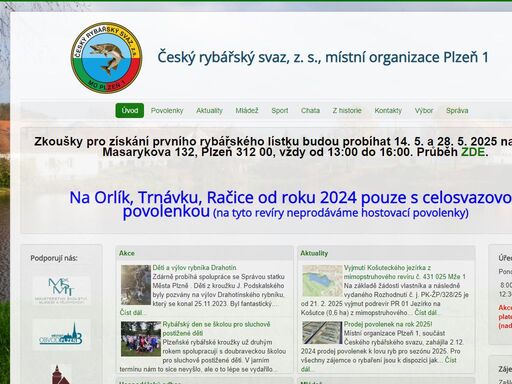Go to the Aktuality menu item
This screenshot has height=384, width=512.
click(x=209, y=110)
